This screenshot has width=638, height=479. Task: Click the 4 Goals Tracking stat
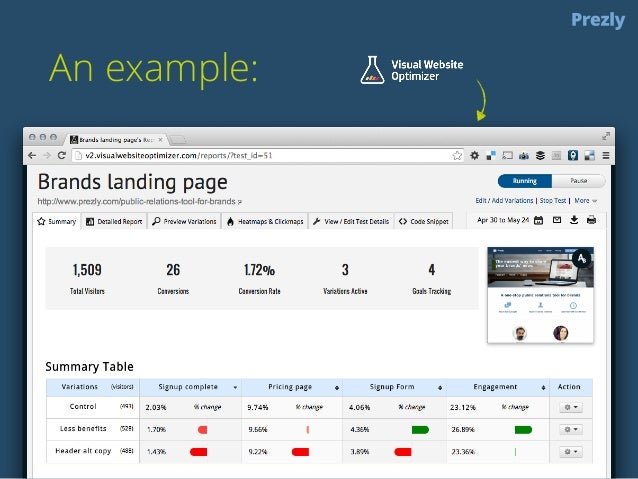pyautogui.click(x=431, y=278)
